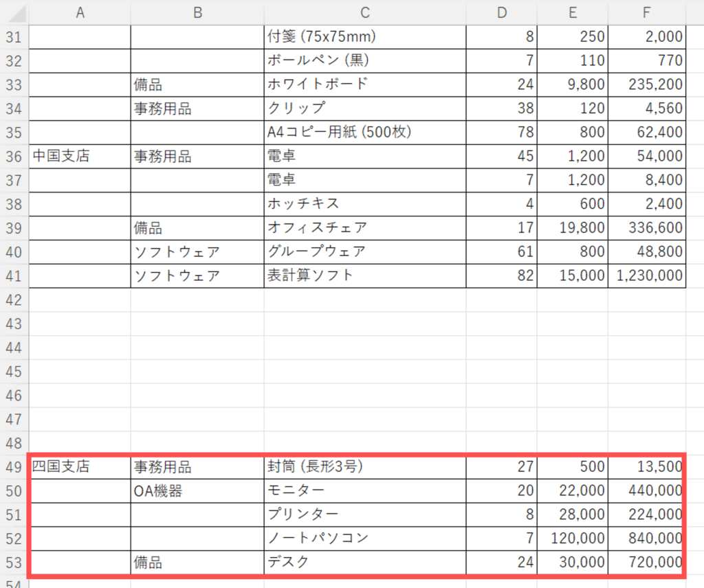
Task: Select row 36 header
Action: 14,157
